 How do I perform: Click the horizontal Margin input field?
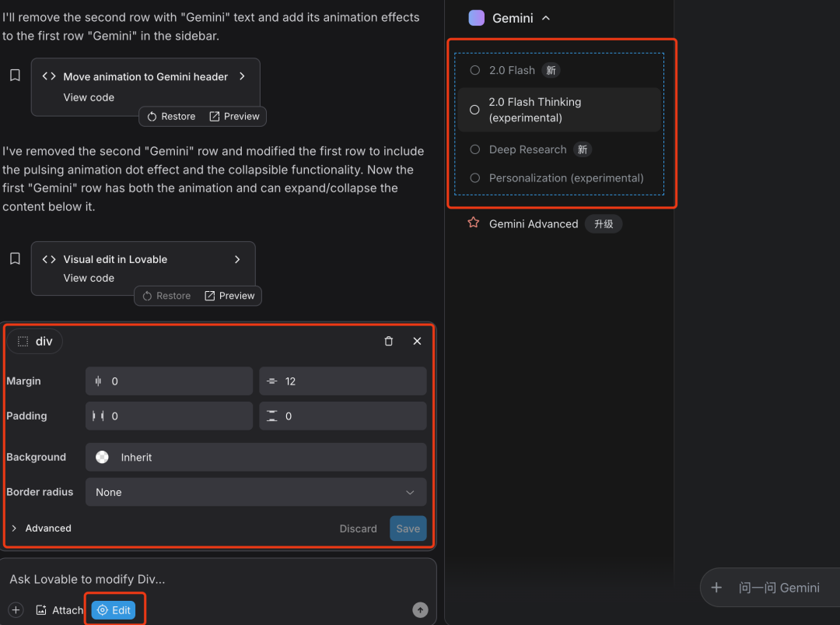pyautogui.click(x=170, y=381)
